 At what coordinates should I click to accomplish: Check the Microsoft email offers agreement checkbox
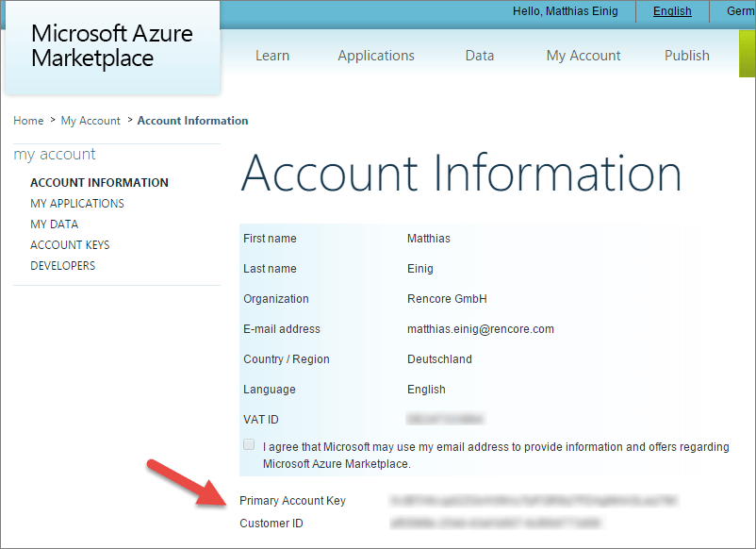coord(249,444)
